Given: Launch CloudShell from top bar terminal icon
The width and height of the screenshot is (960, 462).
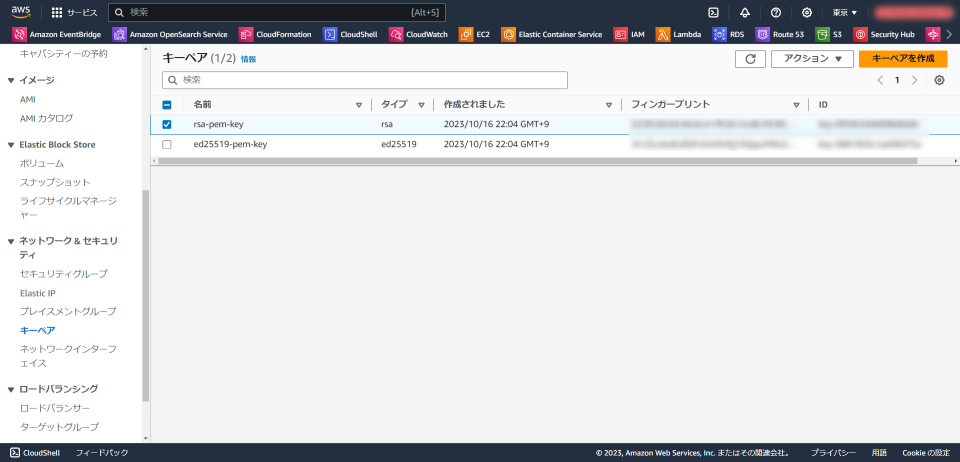Looking at the screenshot, I should (713, 12).
